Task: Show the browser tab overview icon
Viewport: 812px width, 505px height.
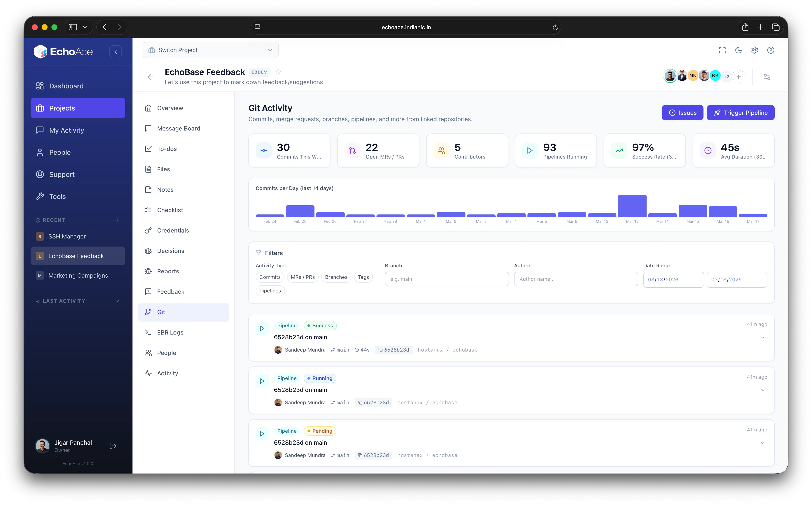Action: tap(776, 27)
